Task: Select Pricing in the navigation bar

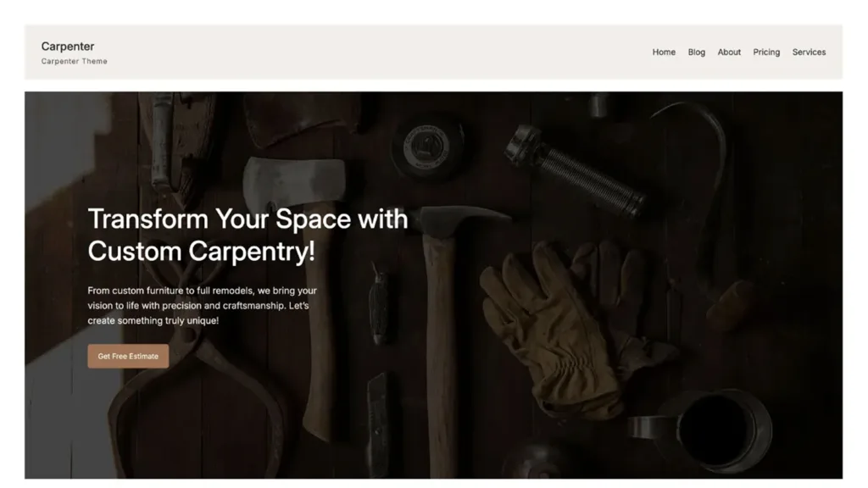Action: pos(765,52)
